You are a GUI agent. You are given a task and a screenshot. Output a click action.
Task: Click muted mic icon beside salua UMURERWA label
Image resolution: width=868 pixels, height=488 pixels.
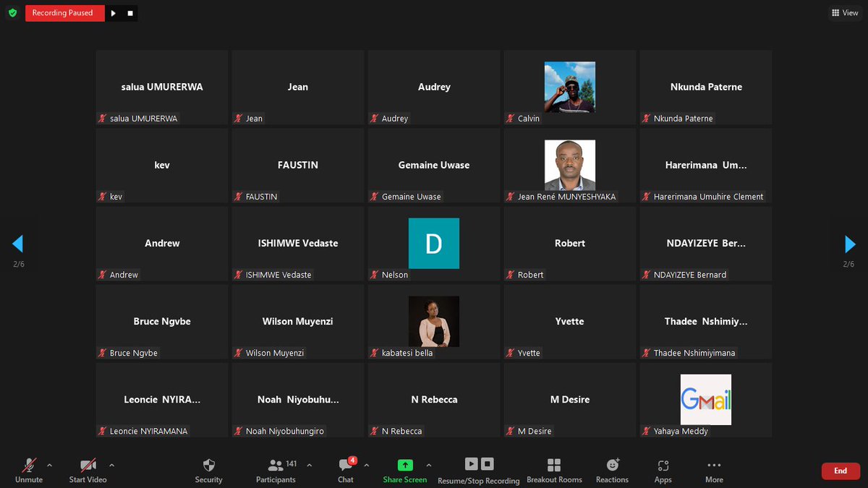point(103,119)
